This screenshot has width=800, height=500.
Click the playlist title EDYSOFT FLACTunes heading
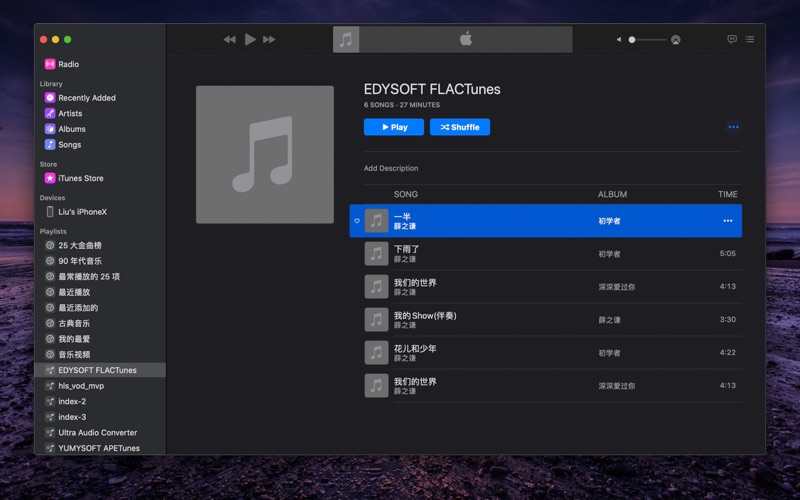pyautogui.click(x=432, y=89)
